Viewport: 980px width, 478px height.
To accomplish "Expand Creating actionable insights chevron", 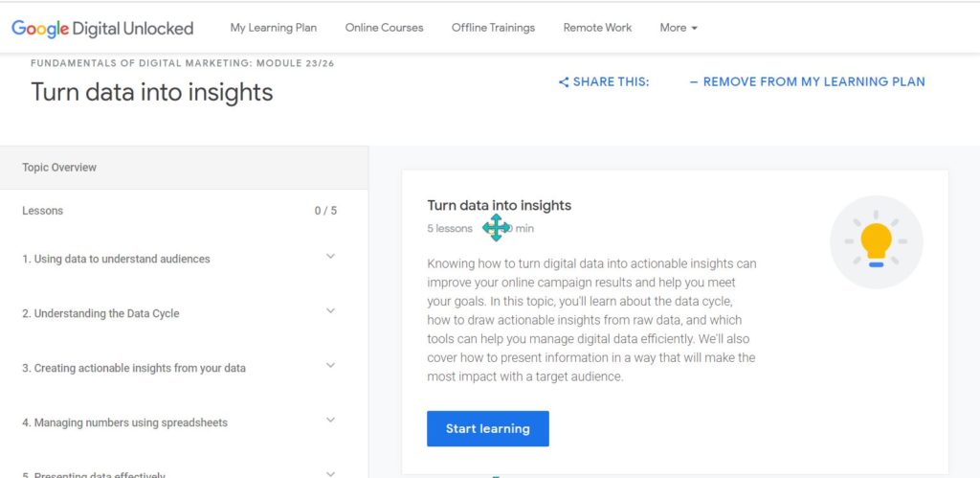I will pos(330,365).
